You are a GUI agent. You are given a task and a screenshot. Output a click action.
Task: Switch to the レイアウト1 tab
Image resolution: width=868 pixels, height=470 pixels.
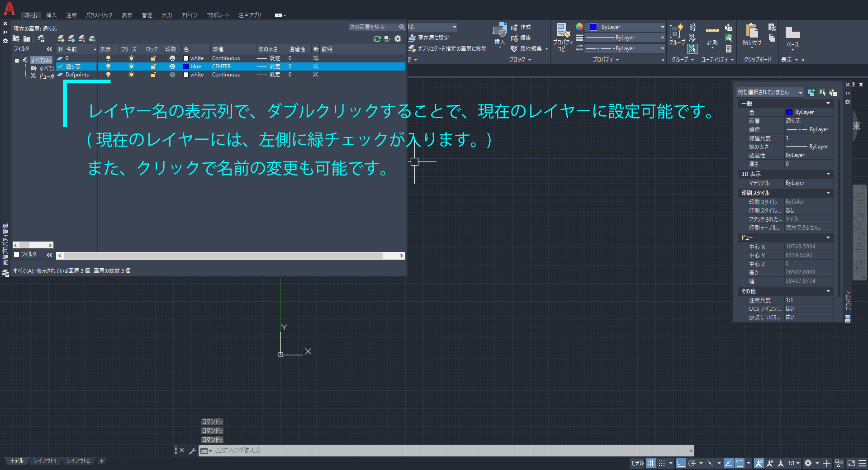coord(45,461)
